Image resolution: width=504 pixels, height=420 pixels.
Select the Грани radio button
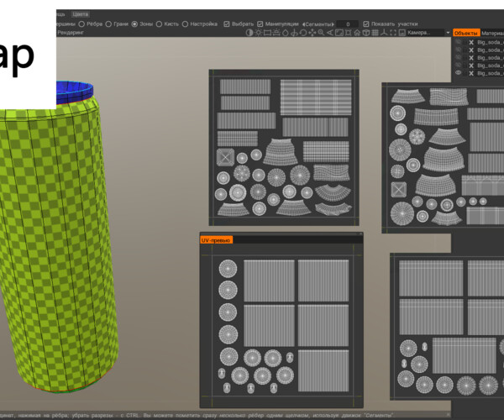pyautogui.click(x=108, y=24)
